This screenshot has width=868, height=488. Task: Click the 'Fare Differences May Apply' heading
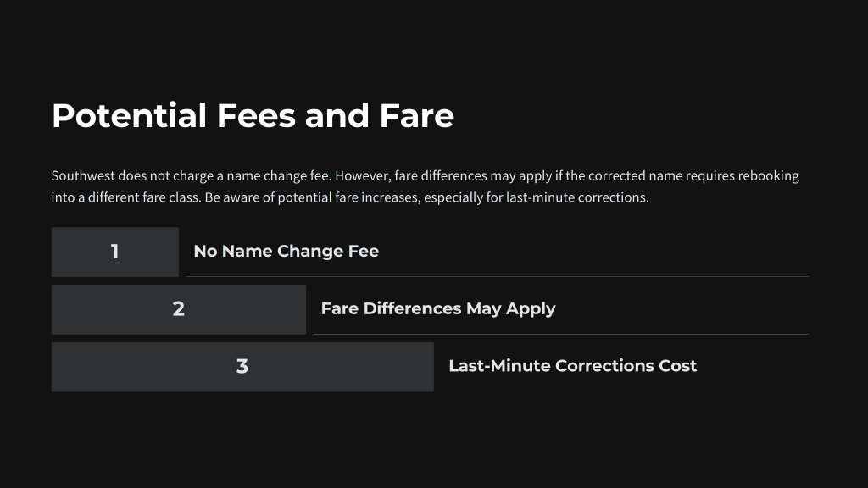438,308
